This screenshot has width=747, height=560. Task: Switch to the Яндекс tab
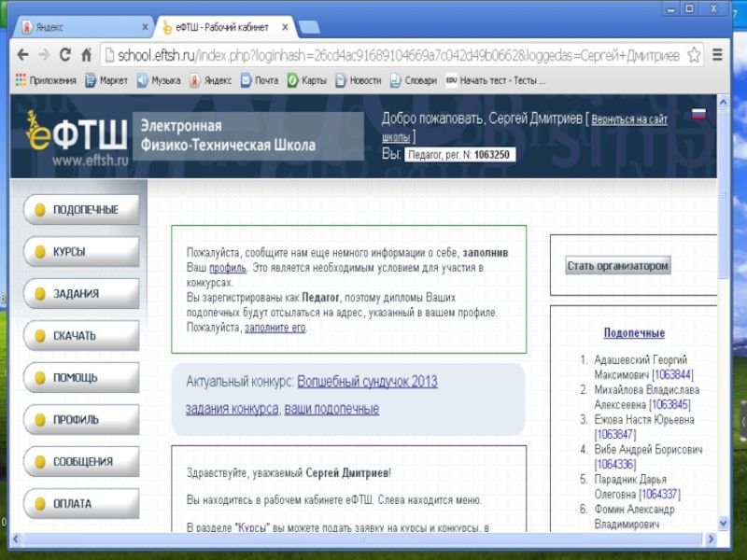pos(83,27)
